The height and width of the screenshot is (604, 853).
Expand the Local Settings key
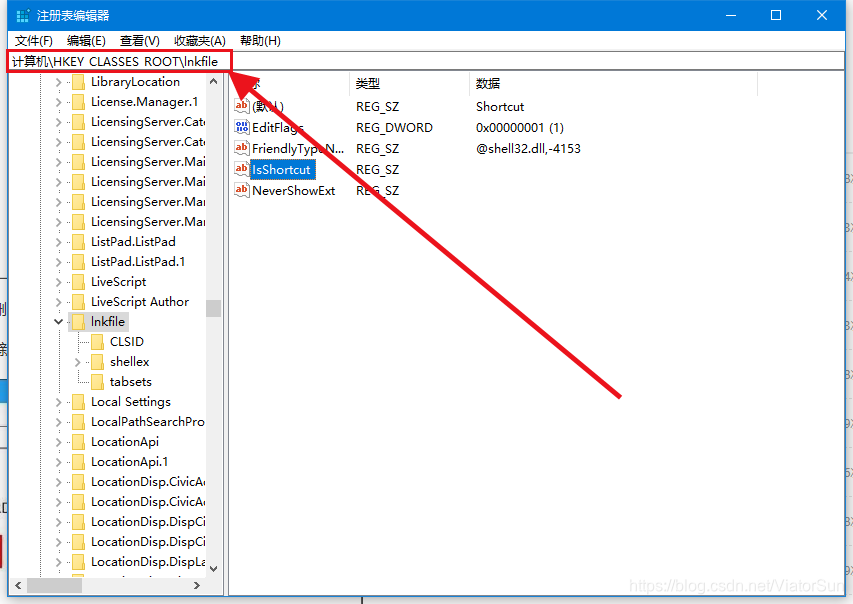pyautogui.click(x=59, y=402)
